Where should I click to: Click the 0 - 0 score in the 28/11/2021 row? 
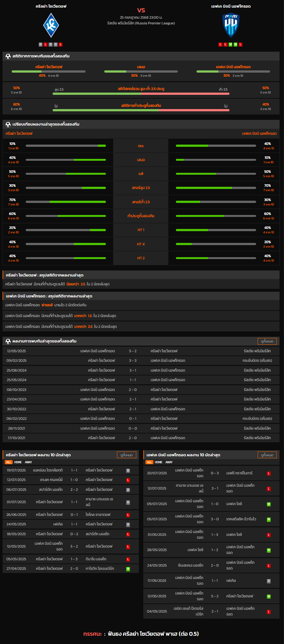click(x=133, y=429)
